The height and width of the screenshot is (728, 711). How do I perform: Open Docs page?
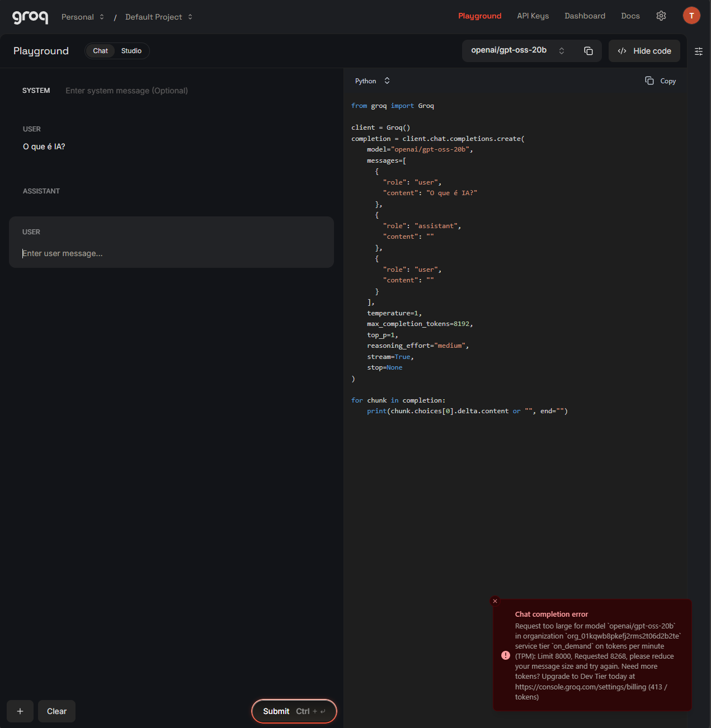click(x=630, y=16)
